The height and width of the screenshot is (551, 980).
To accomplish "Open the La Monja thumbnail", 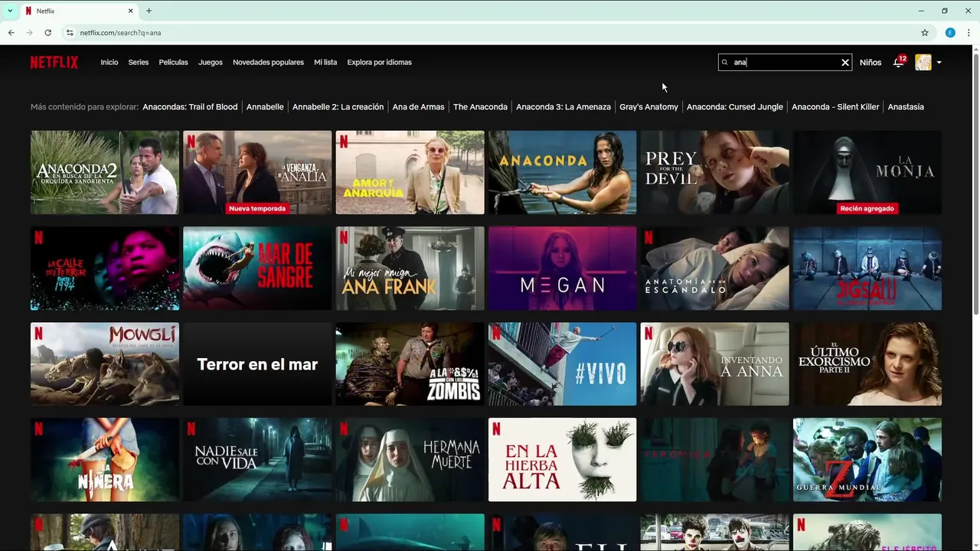I will pyautogui.click(x=867, y=172).
